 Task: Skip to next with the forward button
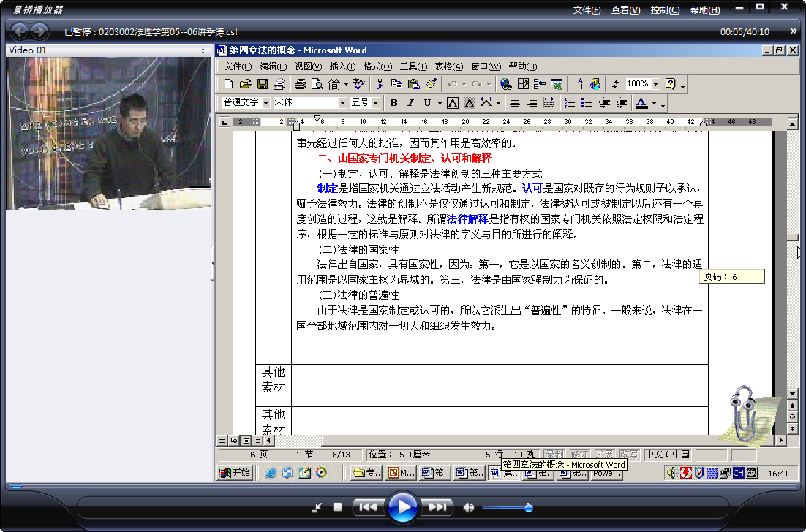click(437, 507)
